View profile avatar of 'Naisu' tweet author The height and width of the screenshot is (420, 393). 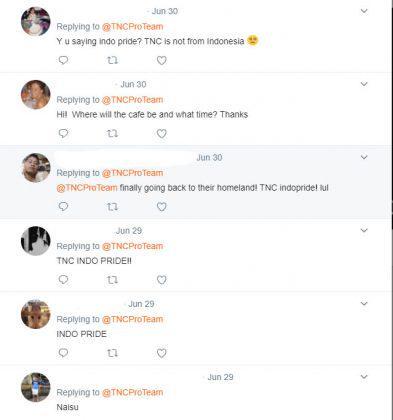coord(36,387)
